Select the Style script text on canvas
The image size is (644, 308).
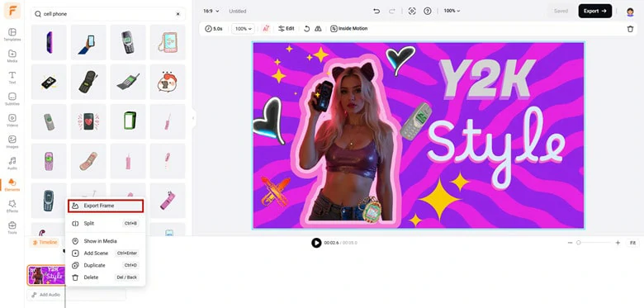(x=496, y=147)
